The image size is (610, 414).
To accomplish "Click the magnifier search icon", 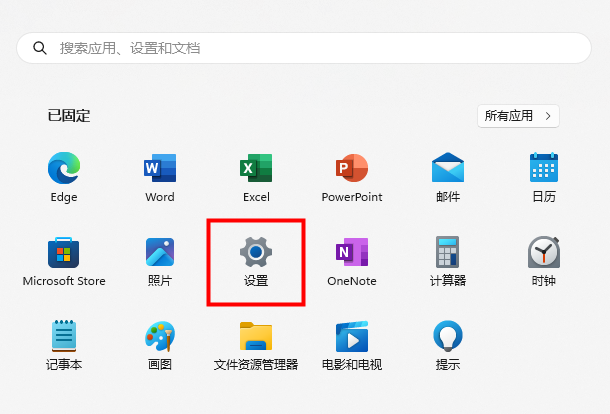I will [40, 48].
